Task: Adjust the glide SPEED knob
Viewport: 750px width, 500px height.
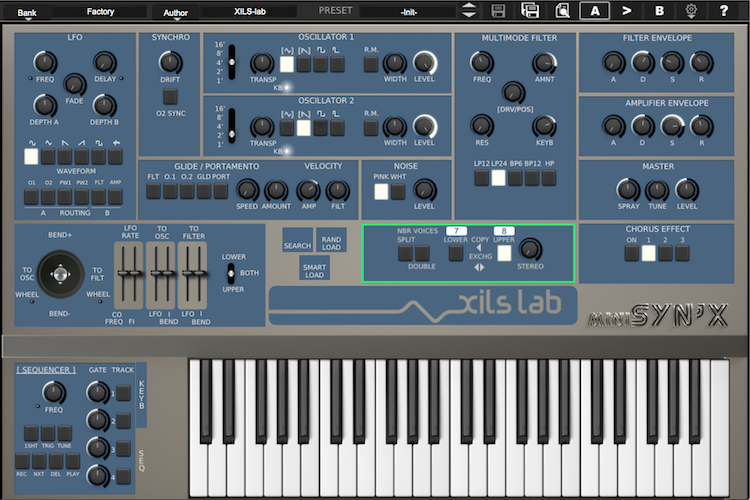Action: (x=247, y=190)
